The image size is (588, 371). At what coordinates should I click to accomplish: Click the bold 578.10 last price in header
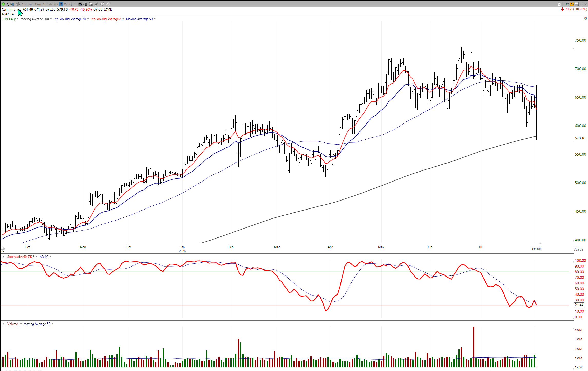(62, 9)
